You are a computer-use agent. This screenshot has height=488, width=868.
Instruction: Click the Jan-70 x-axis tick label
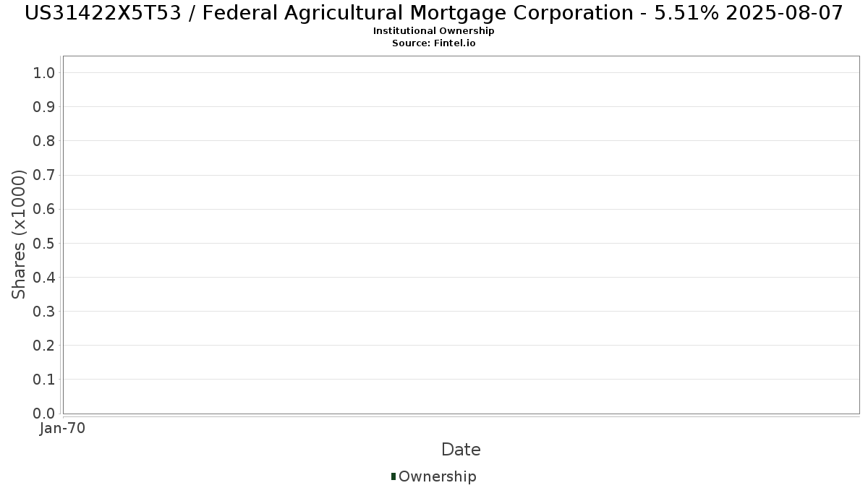tap(63, 428)
